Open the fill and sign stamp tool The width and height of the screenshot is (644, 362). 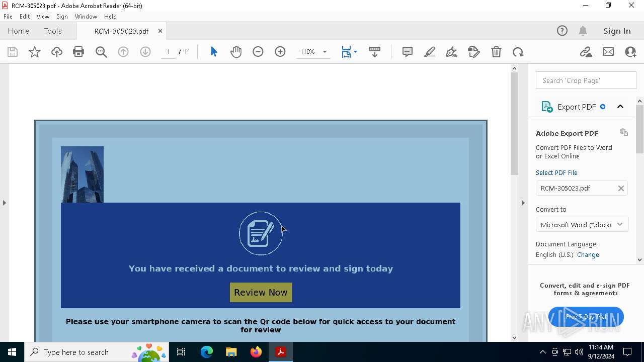pyautogui.click(x=474, y=52)
